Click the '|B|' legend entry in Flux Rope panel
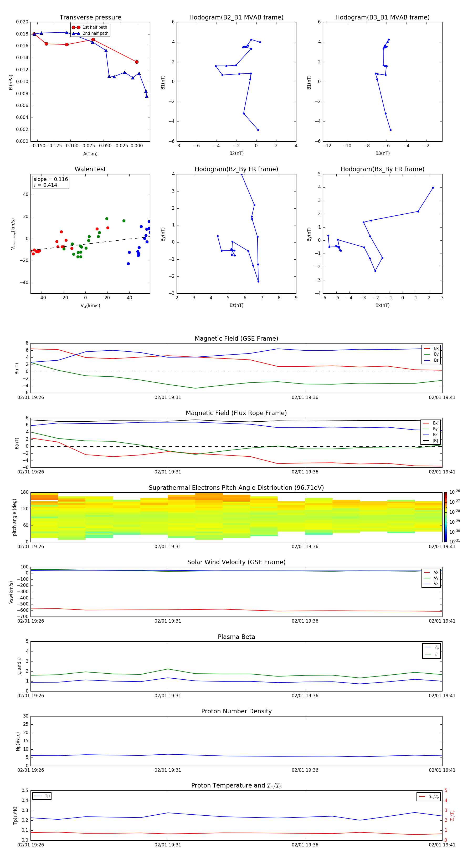Viewport: 473px width, 868px height. tap(431, 441)
